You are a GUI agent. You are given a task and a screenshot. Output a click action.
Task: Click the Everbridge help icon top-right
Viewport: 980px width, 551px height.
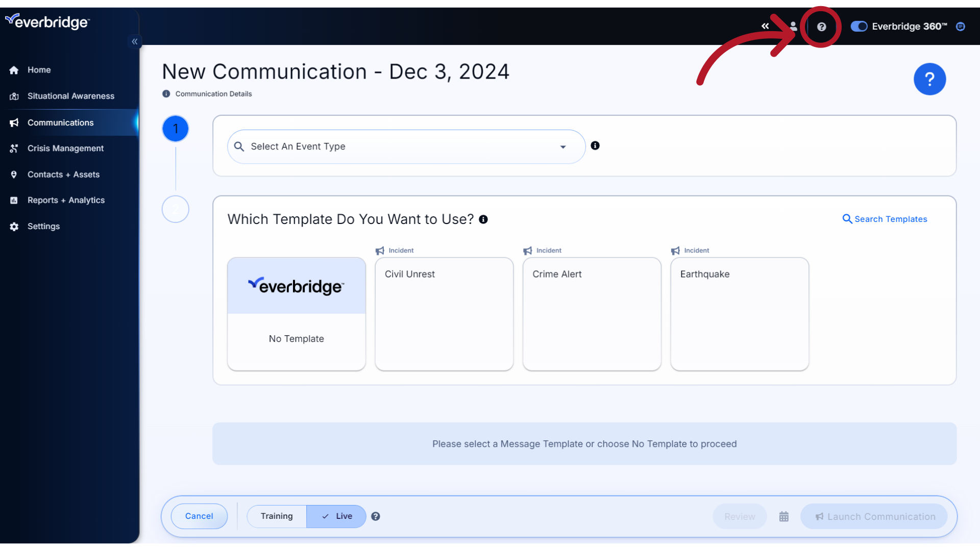pyautogui.click(x=822, y=26)
